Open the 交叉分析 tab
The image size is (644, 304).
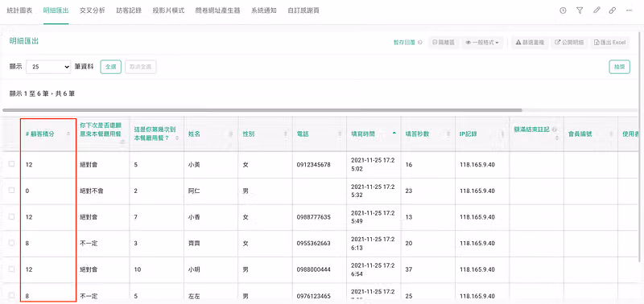pos(92,10)
